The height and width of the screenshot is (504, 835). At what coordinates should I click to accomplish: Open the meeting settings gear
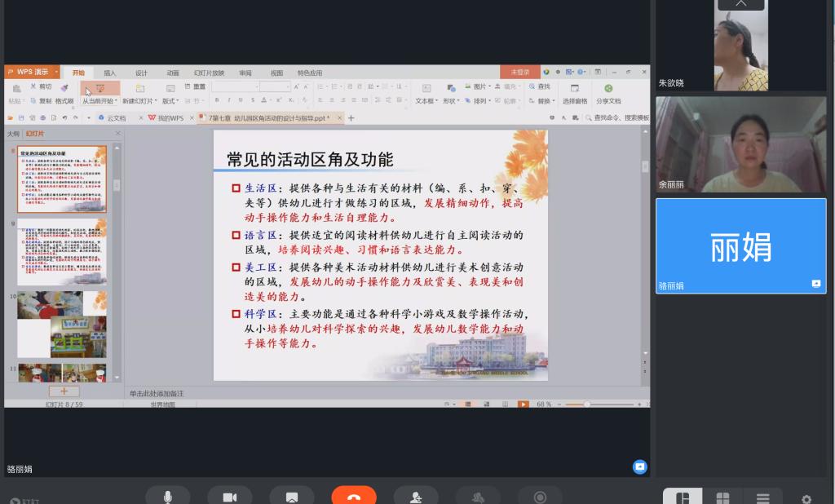(x=806, y=498)
